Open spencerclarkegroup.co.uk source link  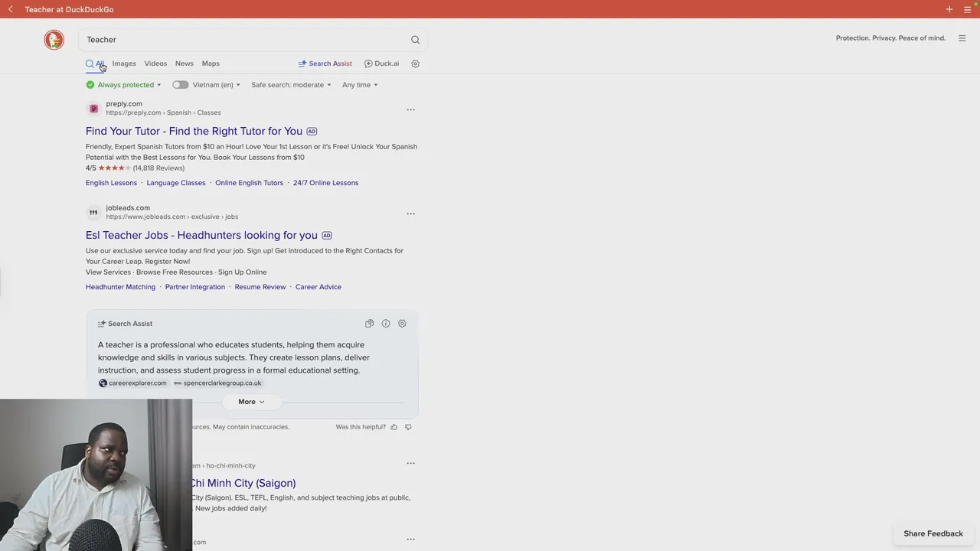click(x=217, y=383)
